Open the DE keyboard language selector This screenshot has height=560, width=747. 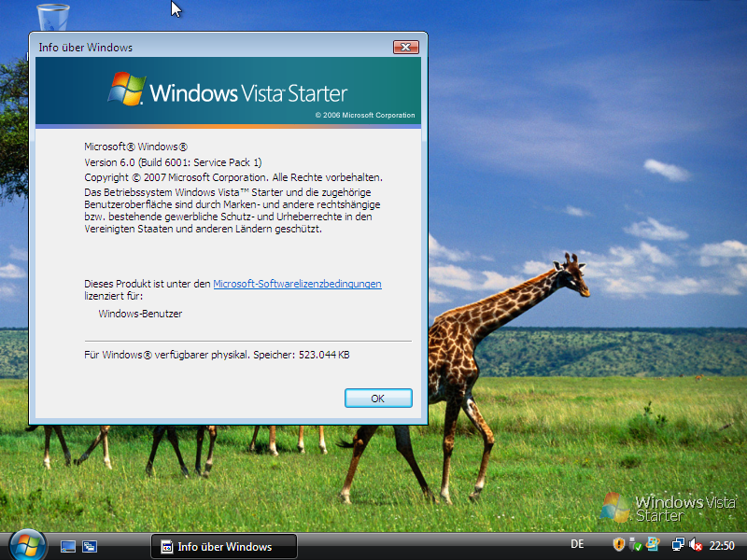(577, 543)
